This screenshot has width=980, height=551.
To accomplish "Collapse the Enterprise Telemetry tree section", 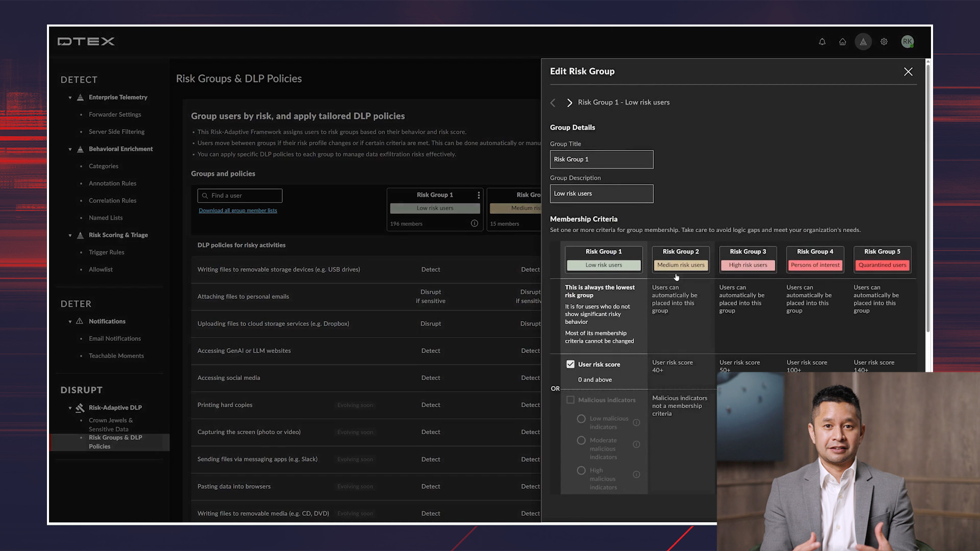I will click(70, 97).
